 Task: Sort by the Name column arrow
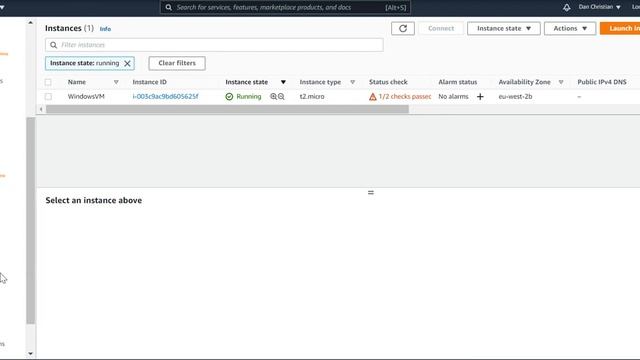coord(116,82)
